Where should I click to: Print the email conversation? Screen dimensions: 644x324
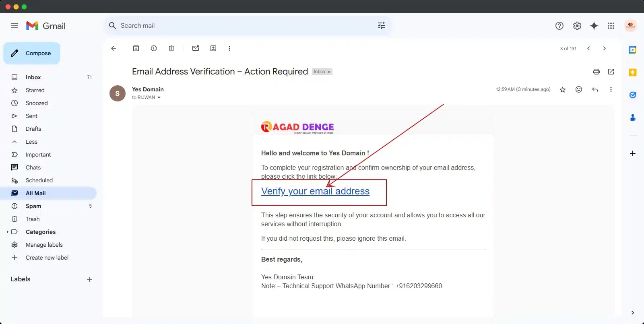[597, 72]
